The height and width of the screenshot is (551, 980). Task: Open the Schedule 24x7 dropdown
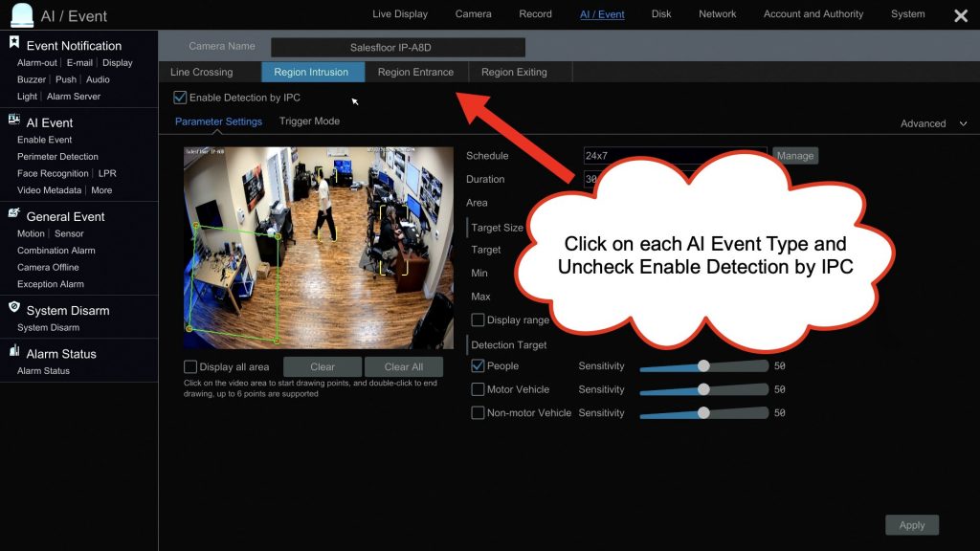(x=675, y=155)
